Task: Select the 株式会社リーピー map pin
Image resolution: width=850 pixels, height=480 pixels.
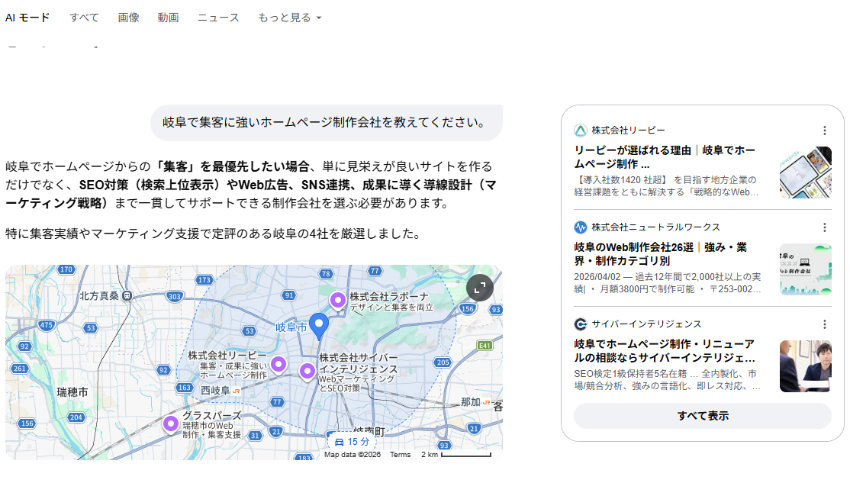Action: click(279, 364)
